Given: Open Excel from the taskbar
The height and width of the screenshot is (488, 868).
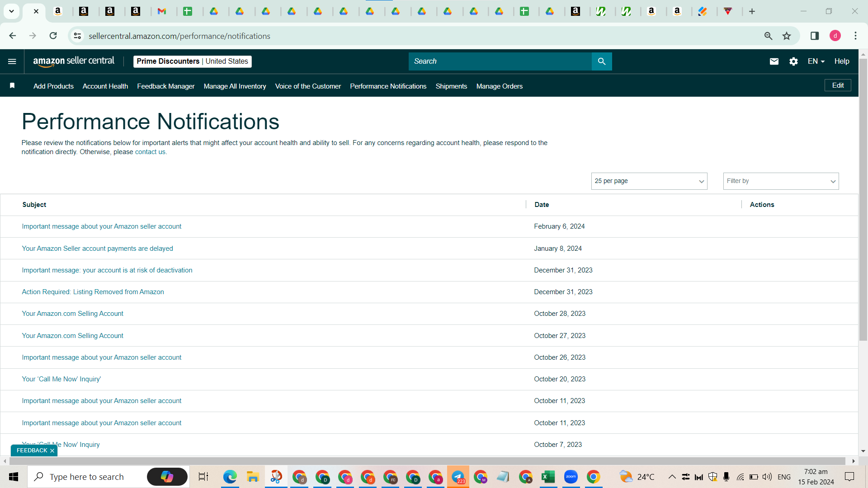Looking at the screenshot, I should point(548,477).
